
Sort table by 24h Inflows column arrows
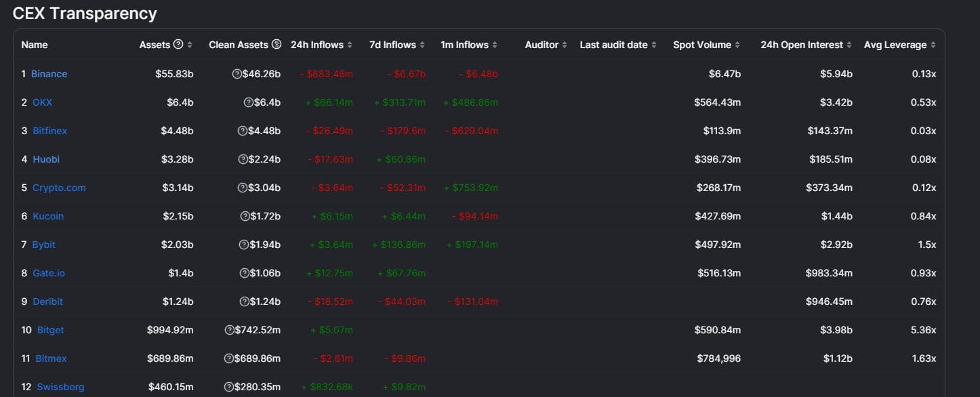[350, 45]
